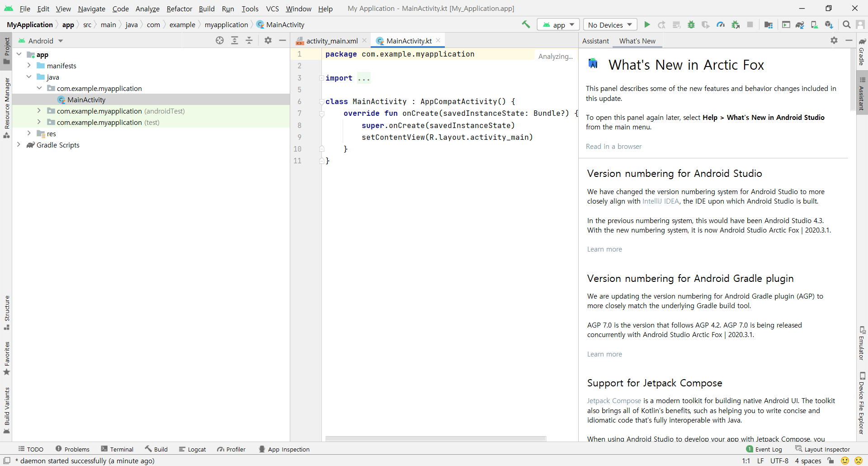The width and height of the screenshot is (868, 466).
Task: Click Run with Coverage icon
Action: tap(706, 24)
